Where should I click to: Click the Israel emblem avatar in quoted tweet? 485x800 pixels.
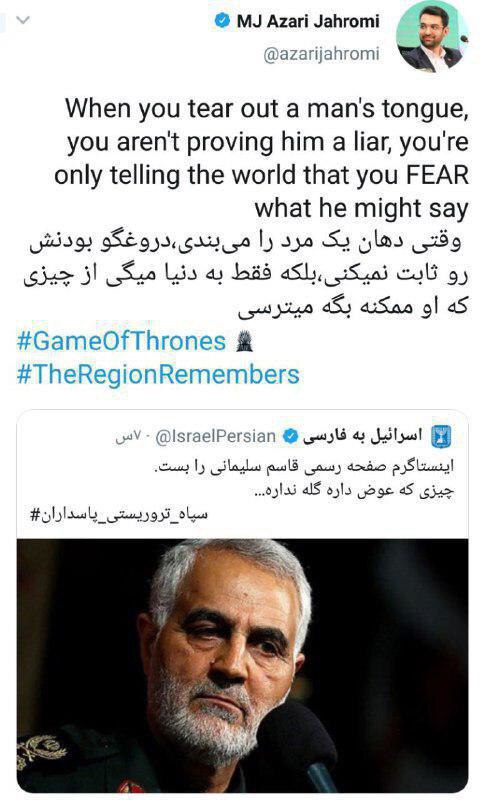(442, 436)
